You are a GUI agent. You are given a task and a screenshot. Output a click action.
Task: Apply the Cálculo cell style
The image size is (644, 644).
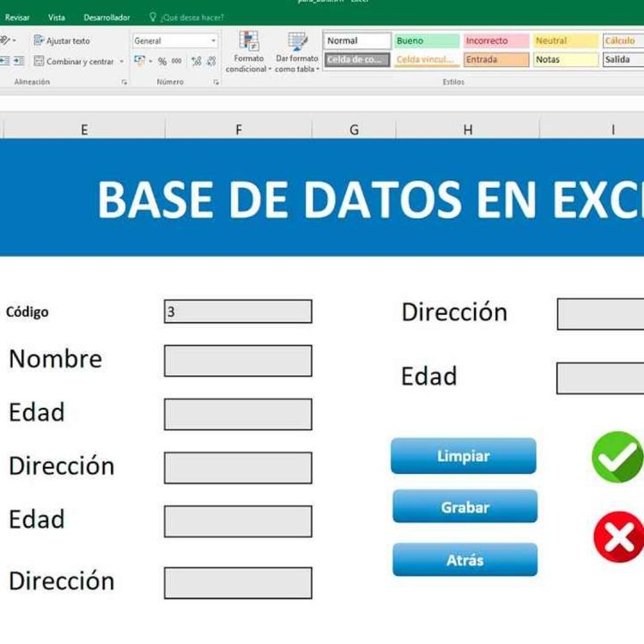coord(623,40)
